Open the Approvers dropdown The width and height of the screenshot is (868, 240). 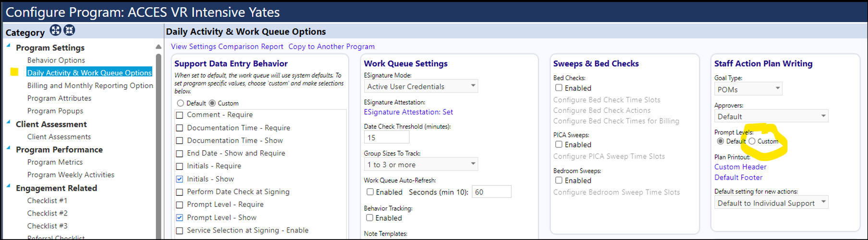tap(771, 116)
